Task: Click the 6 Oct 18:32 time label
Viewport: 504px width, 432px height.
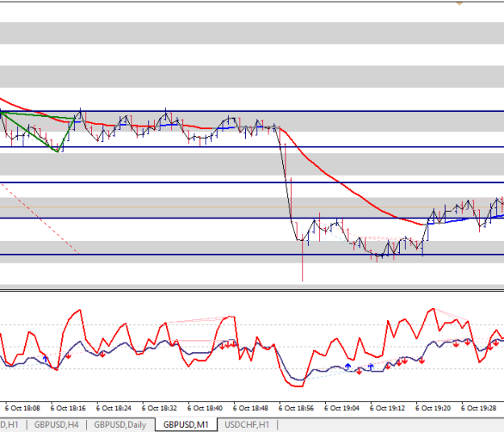Action: point(160,409)
